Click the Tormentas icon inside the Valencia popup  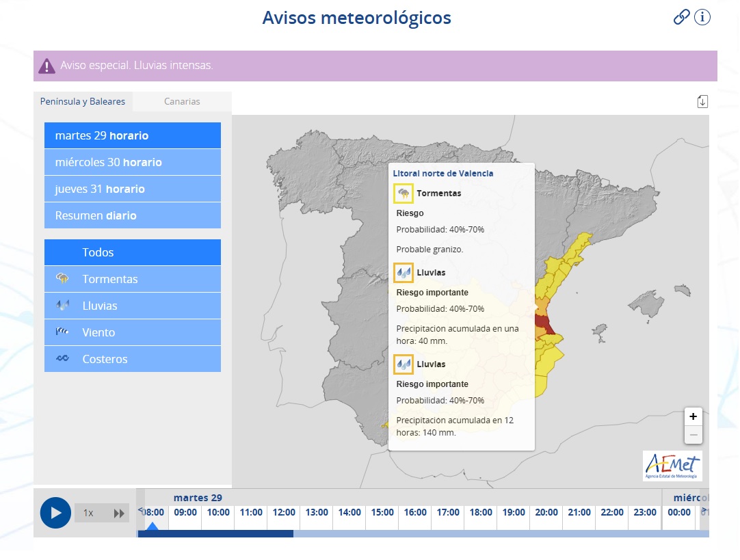point(404,194)
